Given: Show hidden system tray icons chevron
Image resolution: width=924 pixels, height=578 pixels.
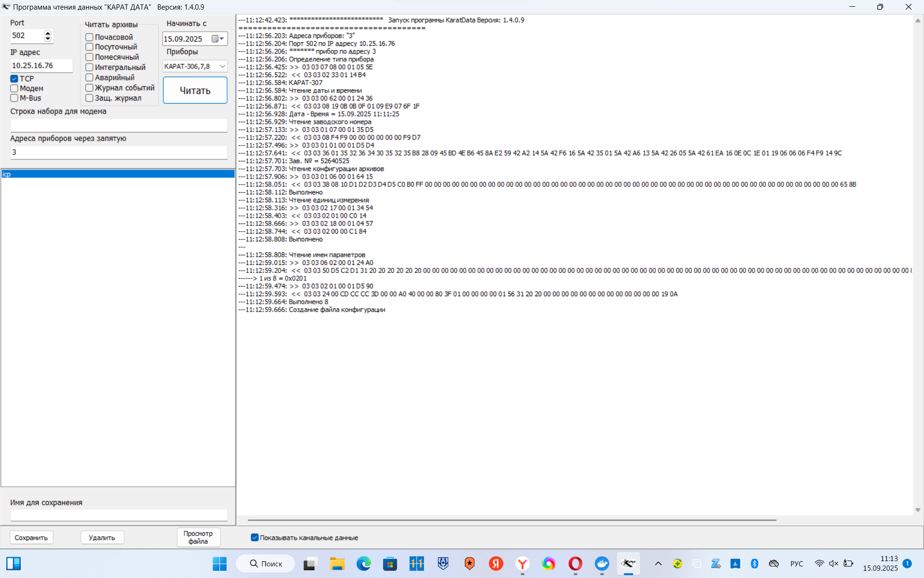Looking at the screenshot, I should 658,563.
